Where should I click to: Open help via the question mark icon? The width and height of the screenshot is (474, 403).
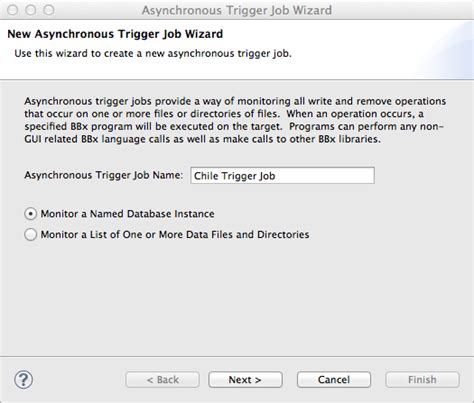(23, 379)
